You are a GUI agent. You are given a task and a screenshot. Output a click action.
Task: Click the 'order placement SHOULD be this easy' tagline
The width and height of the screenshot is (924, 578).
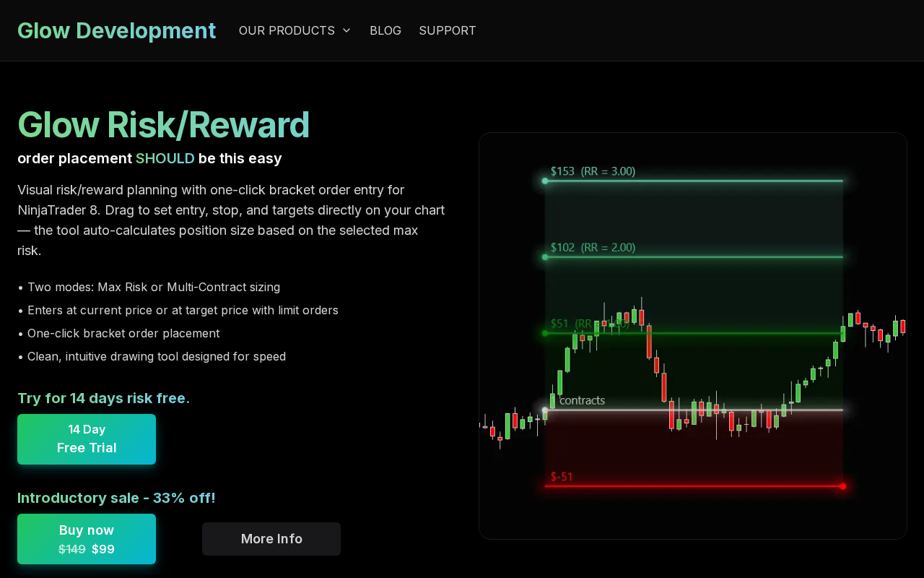(149, 158)
